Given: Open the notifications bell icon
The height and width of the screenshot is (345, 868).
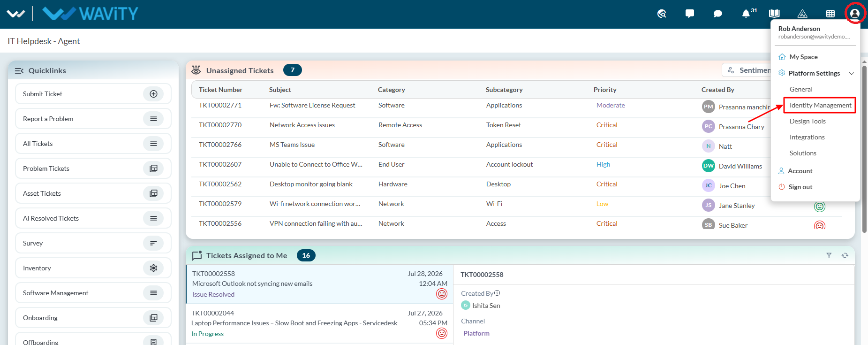Looking at the screenshot, I should (746, 14).
